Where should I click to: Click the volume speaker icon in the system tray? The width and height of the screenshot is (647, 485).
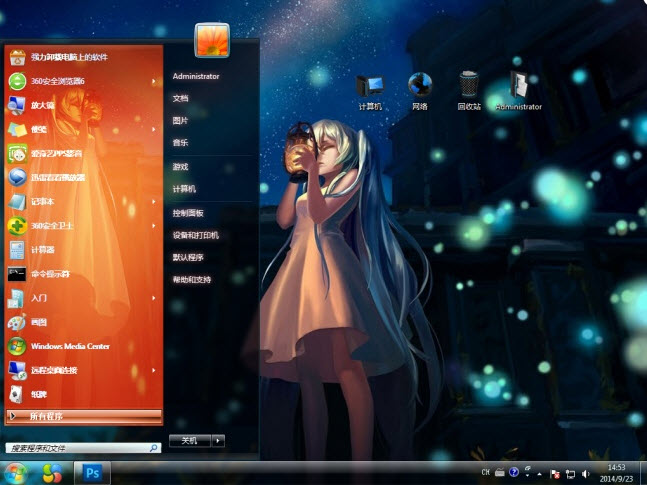[584, 472]
